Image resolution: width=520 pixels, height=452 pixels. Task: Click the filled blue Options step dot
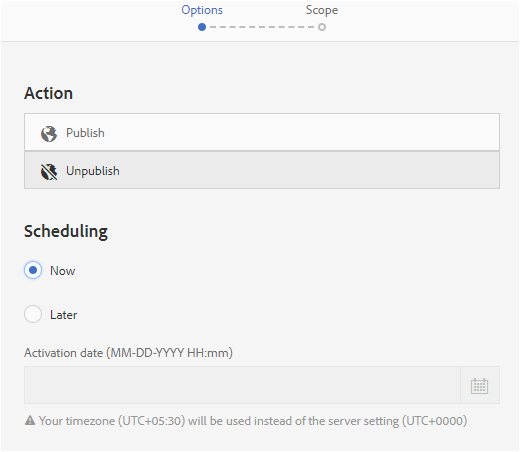pos(202,27)
